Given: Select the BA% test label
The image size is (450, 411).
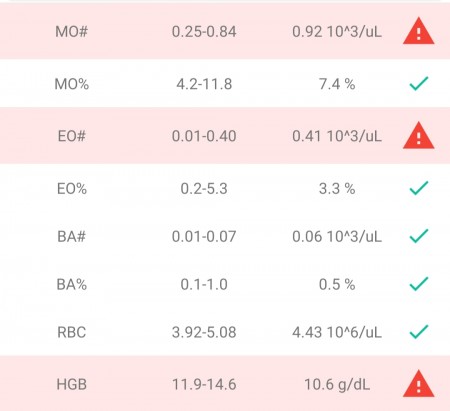Looking at the screenshot, I should (72, 284).
